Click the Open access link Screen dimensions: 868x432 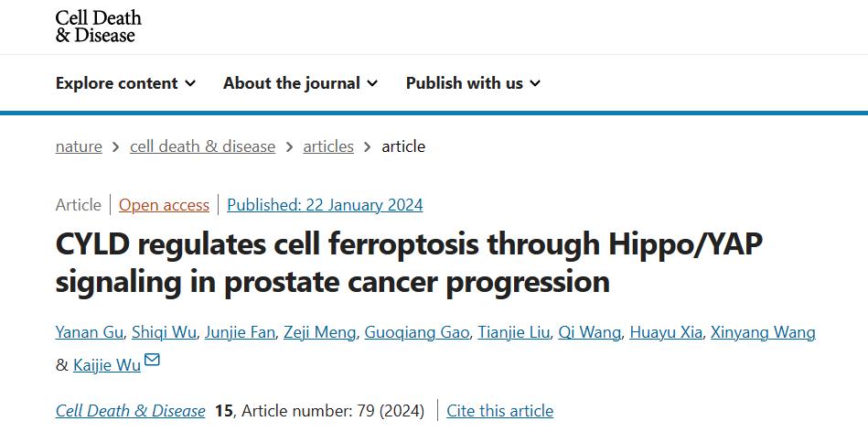[164, 205]
